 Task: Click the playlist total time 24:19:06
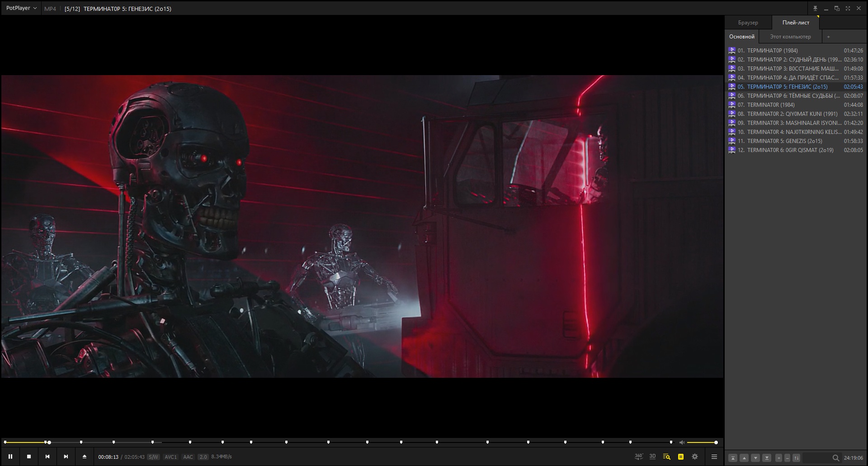point(853,458)
